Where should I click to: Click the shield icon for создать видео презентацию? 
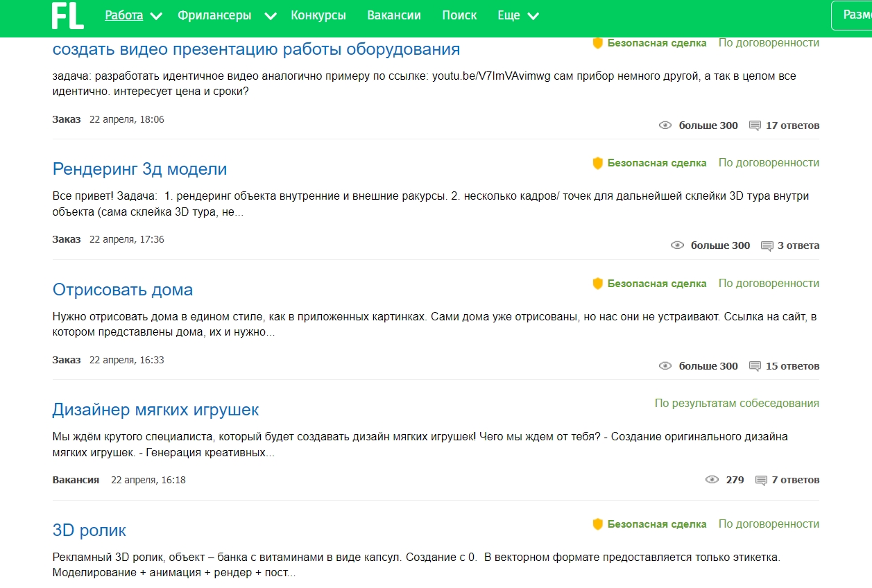(x=597, y=43)
